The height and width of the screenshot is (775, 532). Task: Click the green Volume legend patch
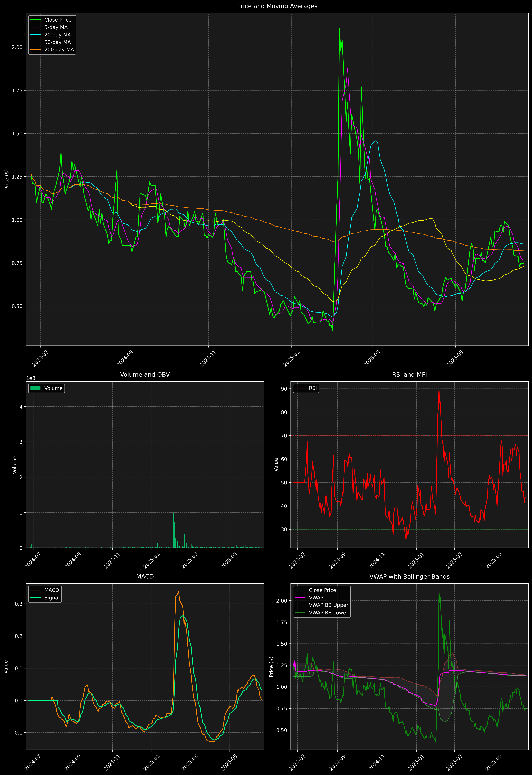tap(35, 388)
